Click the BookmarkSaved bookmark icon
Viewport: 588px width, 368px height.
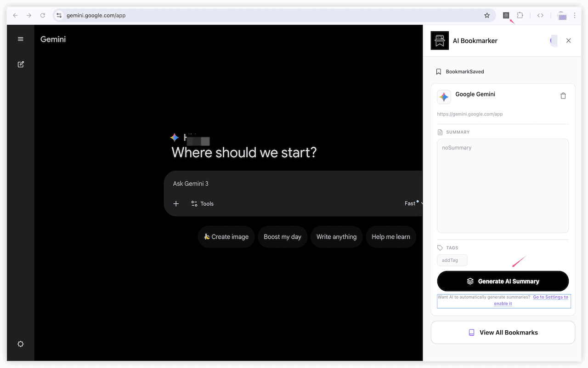pyautogui.click(x=439, y=71)
